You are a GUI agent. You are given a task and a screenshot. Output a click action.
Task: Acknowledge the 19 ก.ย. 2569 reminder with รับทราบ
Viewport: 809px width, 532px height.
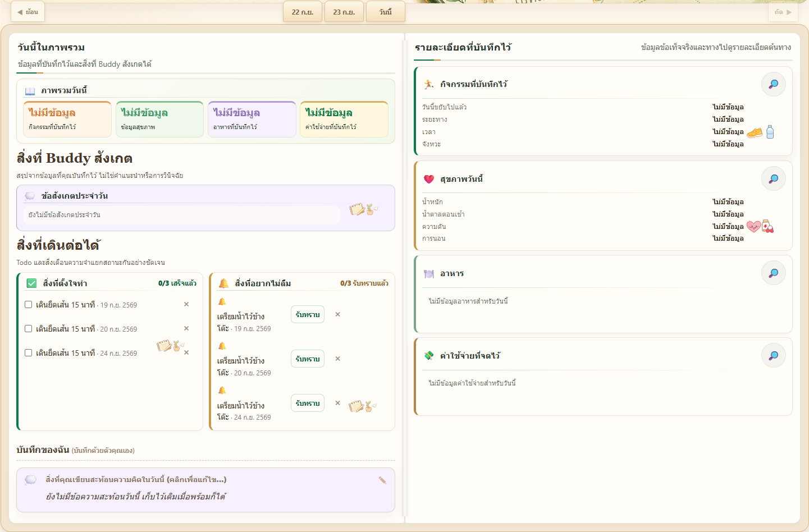pyautogui.click(x=308, y=314)
